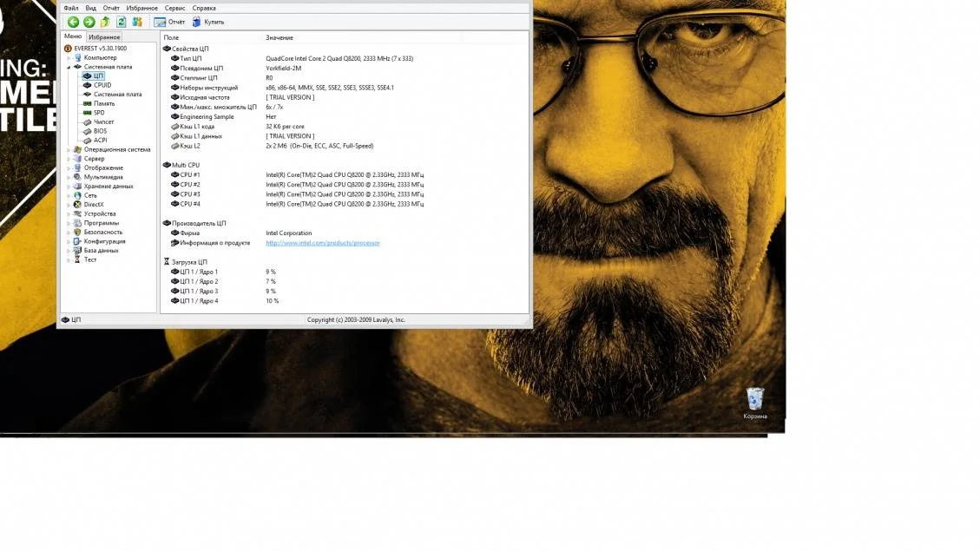Expand the Компьютер tree node

(69, 57)
